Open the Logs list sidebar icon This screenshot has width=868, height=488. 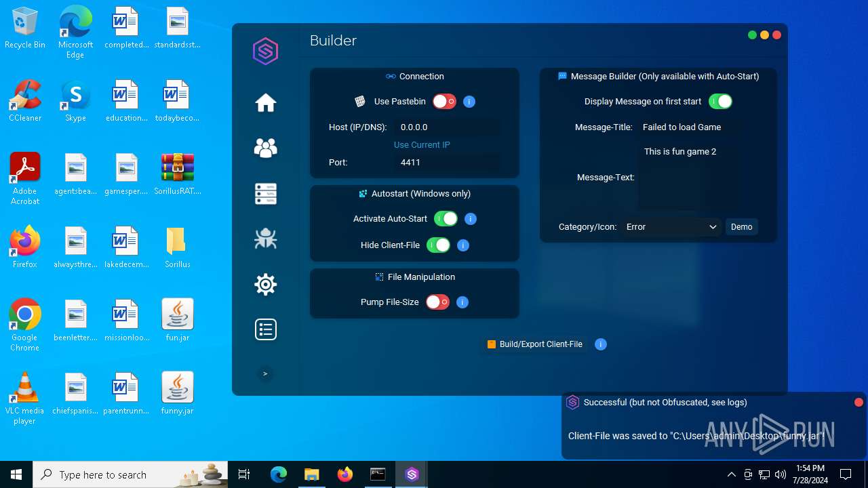coord(265,329)
